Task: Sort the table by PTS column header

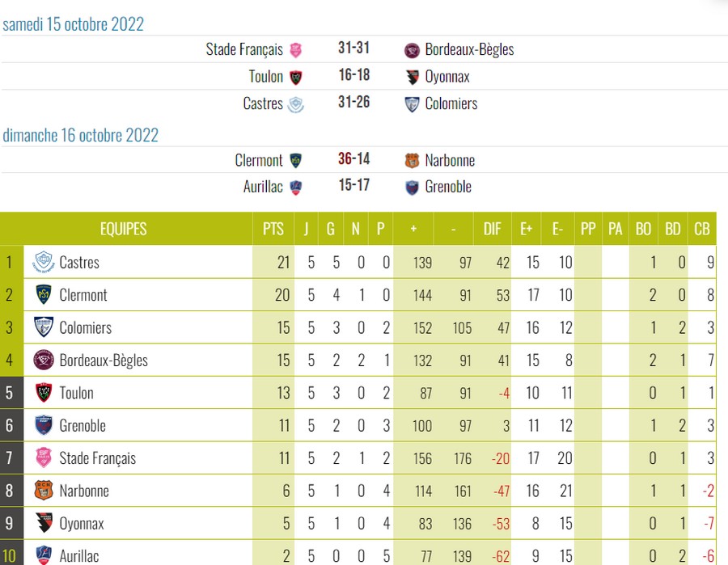Action: point(273,229)
